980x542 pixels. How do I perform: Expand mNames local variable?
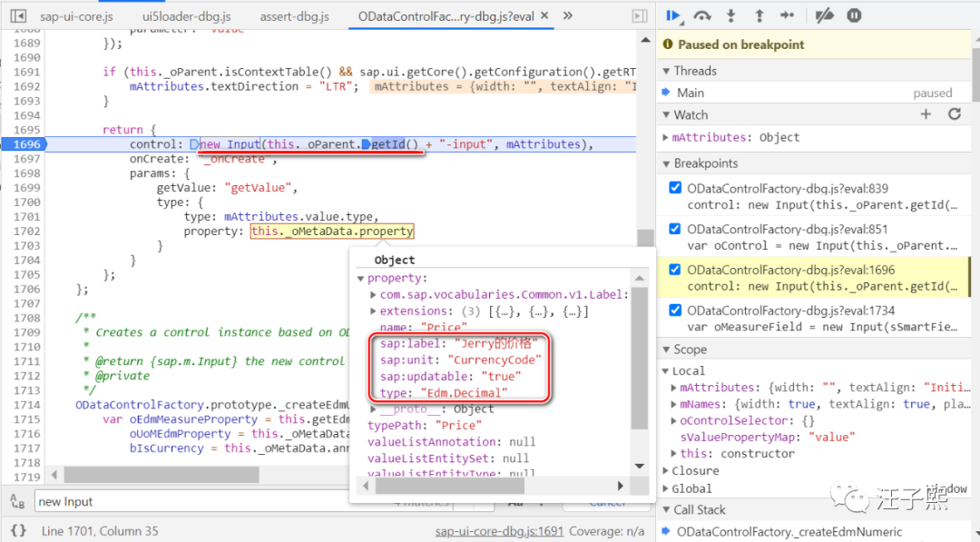(x=673, y=405)
